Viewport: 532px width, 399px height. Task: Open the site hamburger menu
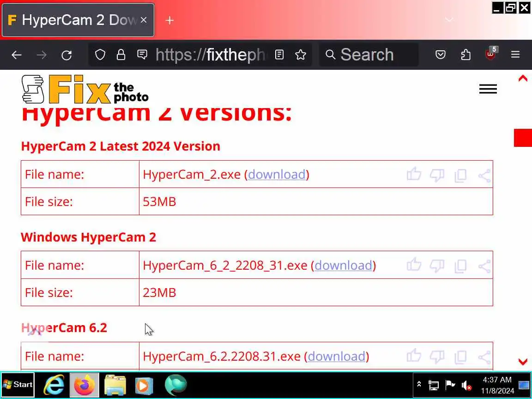point(488,89)
